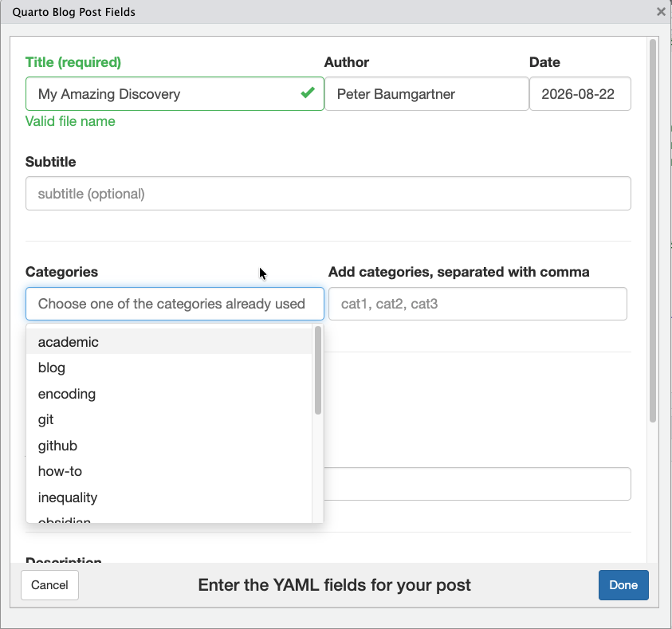This screenshot has height=629, width=672.
Task: Click the green checkmark in Title field
Action: click(x=308, y=92)
